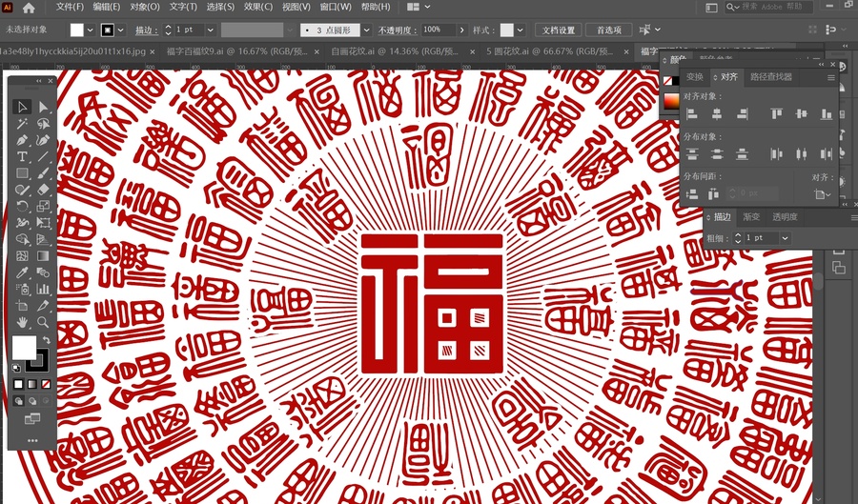Click horizontal align left icon
The height and width of the screenshot is (504, 858).
click(x=692, y=113)
